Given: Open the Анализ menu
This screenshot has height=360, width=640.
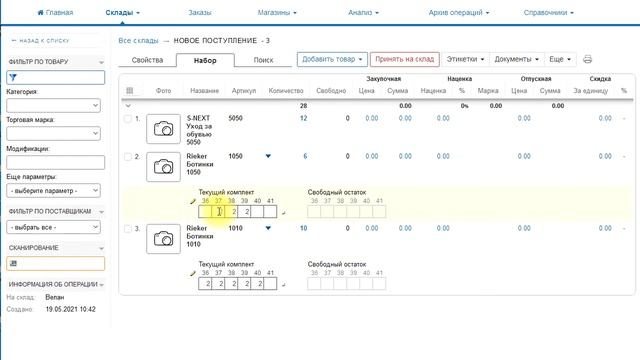Looking at the screenshot, I should click(x=363, y=13).
